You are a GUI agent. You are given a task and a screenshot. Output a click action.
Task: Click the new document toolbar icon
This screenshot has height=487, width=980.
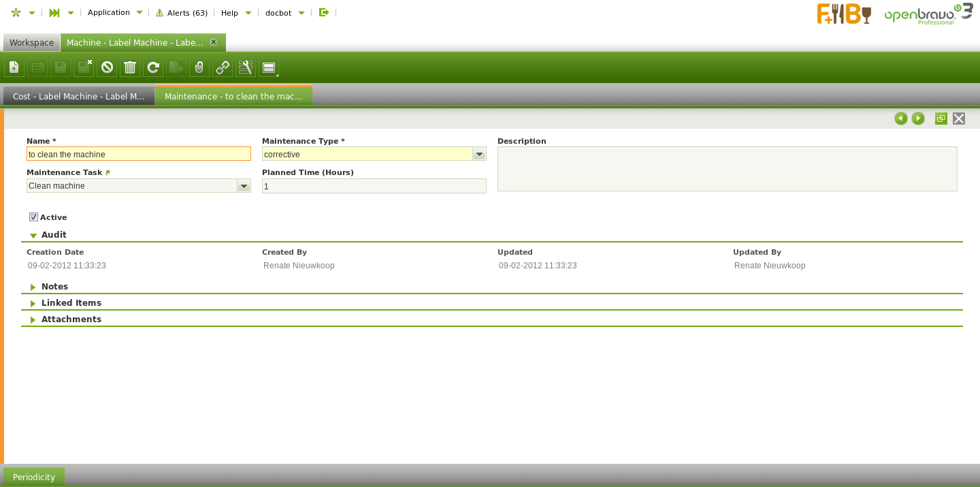[14, 67]
